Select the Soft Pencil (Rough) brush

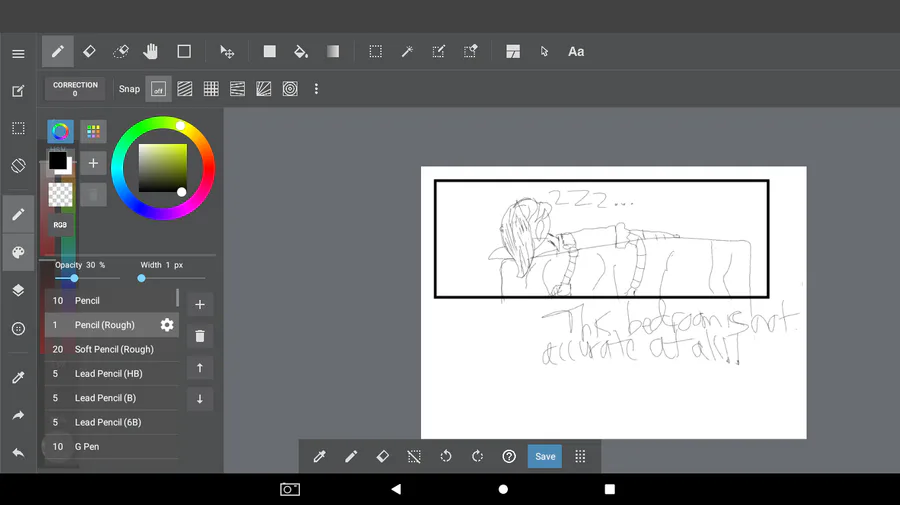[112, 349]
